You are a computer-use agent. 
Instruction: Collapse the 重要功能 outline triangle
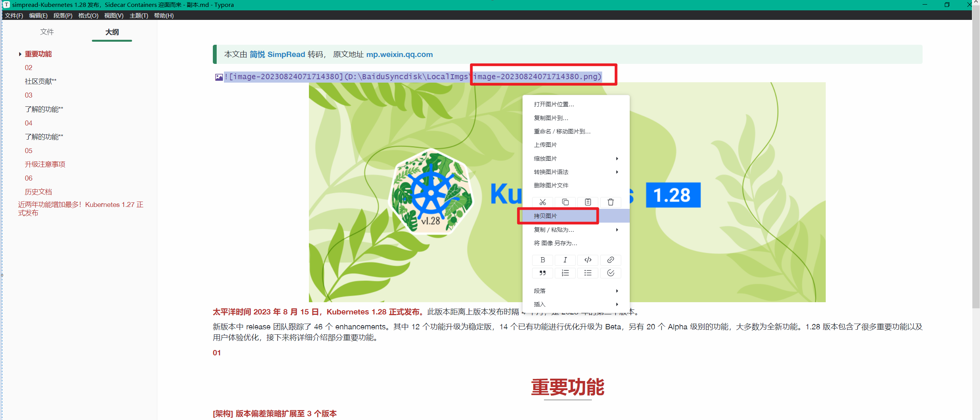coord(20,54)
